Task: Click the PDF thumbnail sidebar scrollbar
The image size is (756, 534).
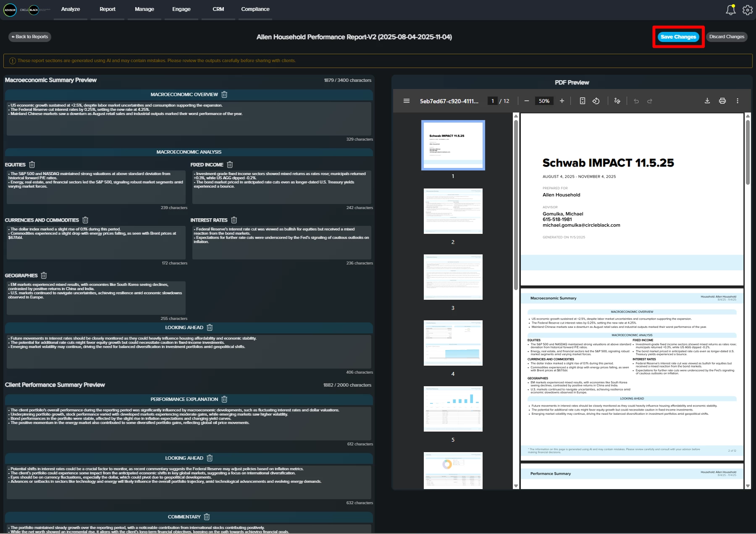Action: pyautogui.click(x=516, y=205)
